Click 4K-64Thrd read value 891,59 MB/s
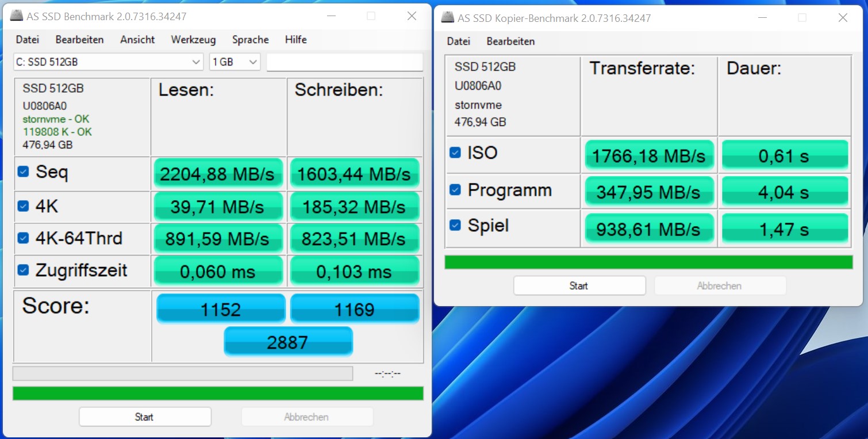868x439 pixels. coord(218,238)
